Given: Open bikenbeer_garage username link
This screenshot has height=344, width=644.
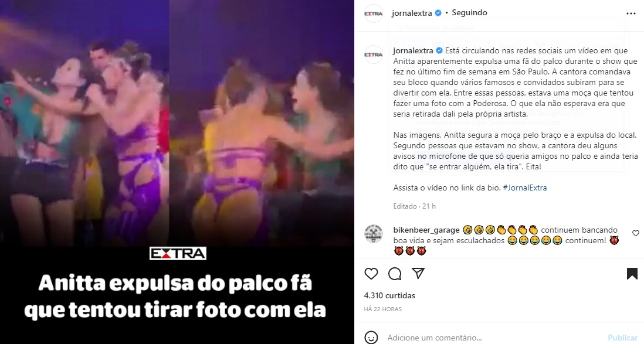Looking at the screenshot, I should click(x=426, y=230).
